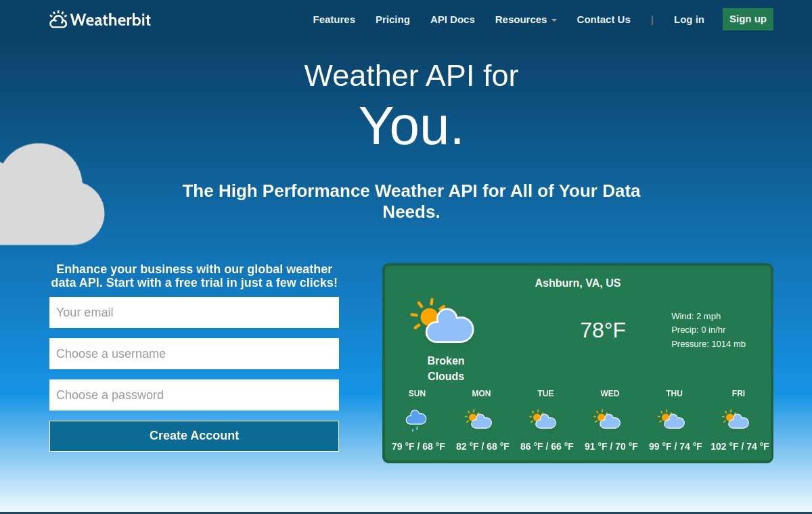Go to API Docs
Image resolution: width=812 pixels, height=514 pixels.
(x=453, y=20)
